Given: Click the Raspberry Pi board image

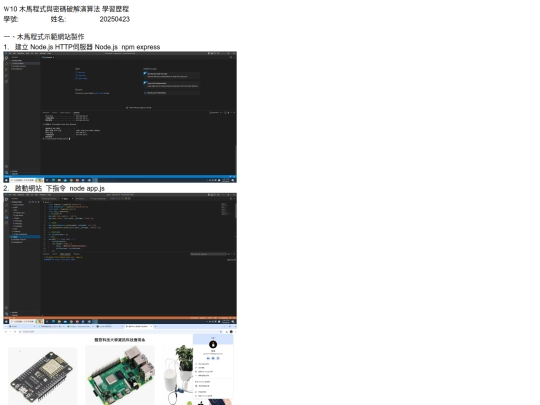Looking at the screenshot, I should click(120, 375).
